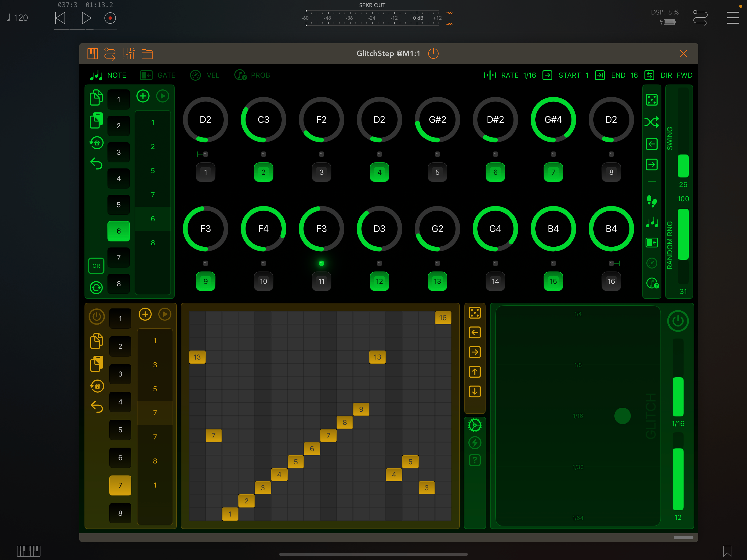Click the green copy pattern icon
This screenshot has width=747, height=560.
(x=96, y=98)
